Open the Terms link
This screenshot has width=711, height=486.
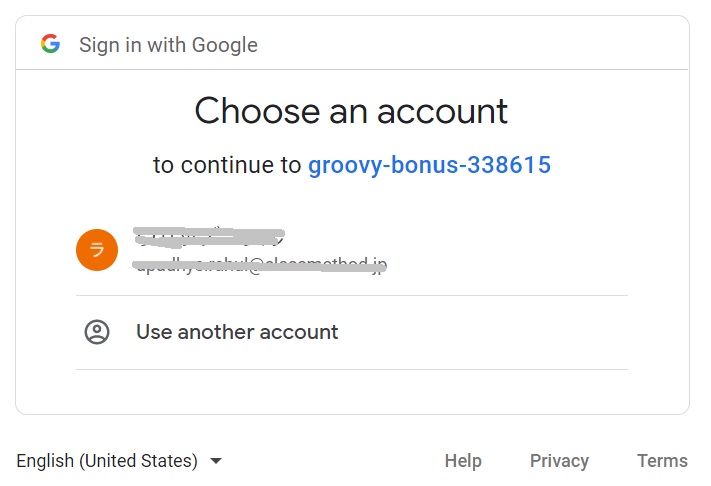tap(662, 461)
